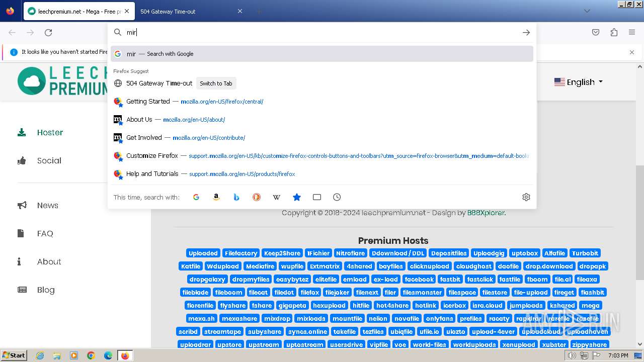Click the Filefactory host tag
Screen dimensions: 644x362
coord(241,253)
